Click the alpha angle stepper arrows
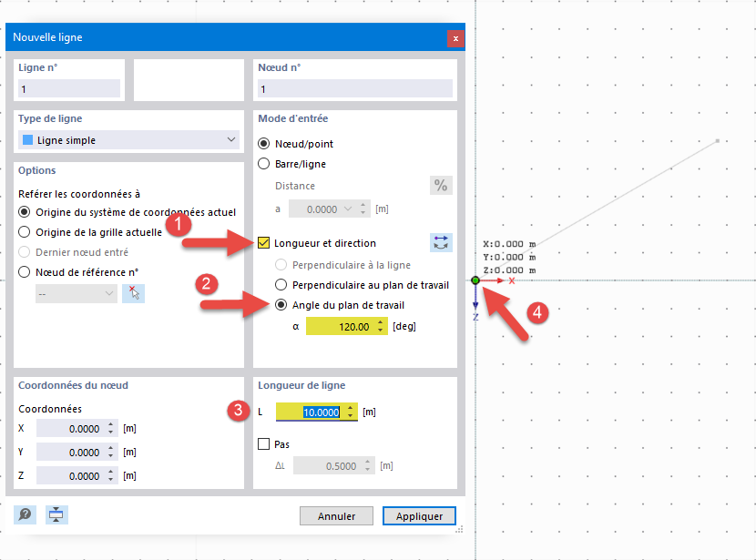This screenshot has width=756, height=560. (x=381, y=326)
